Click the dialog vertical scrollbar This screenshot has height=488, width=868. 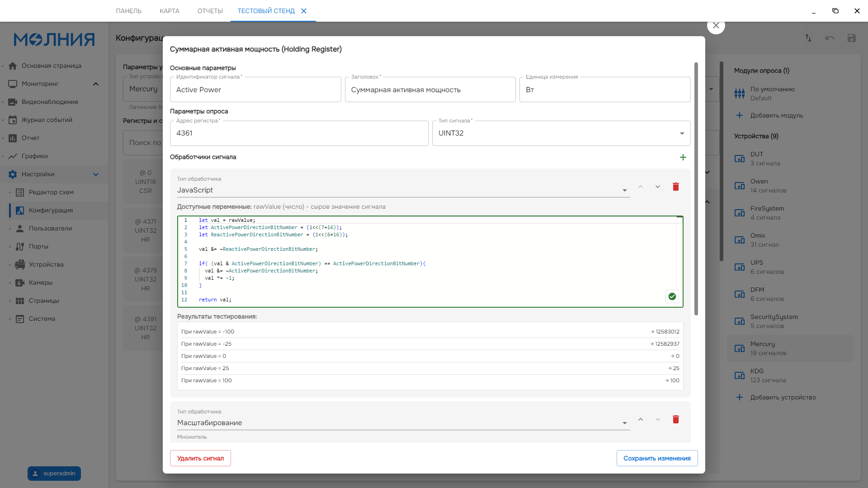[x=696, y=190]
